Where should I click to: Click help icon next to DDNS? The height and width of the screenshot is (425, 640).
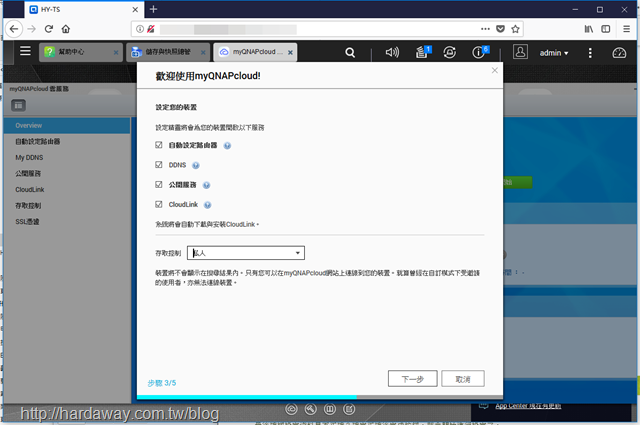click(x=196, y=165)
